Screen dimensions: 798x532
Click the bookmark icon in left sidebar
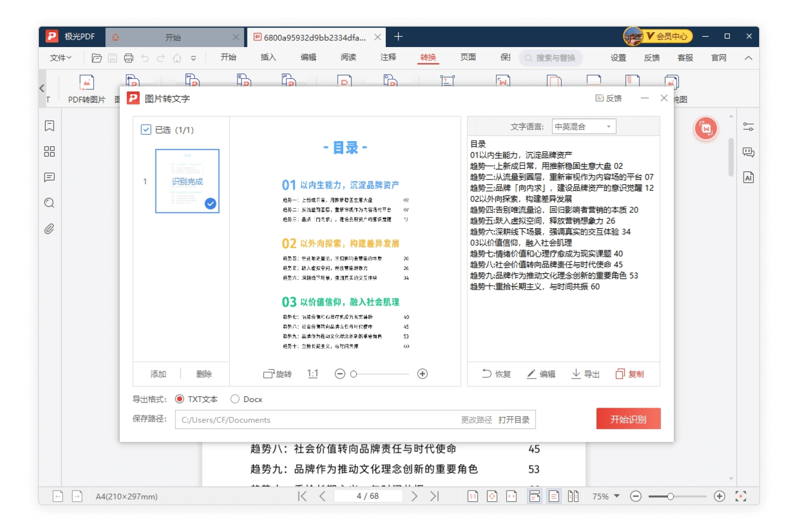pos(50,126)
